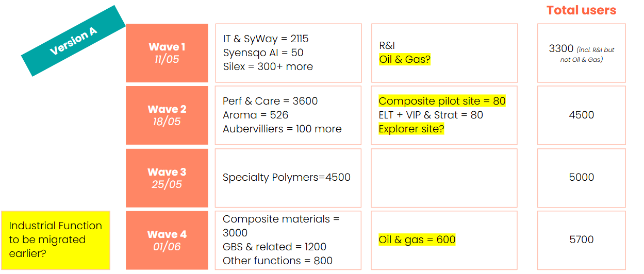Click the Total users heading
644x274 pixels.
coord(581,10)
